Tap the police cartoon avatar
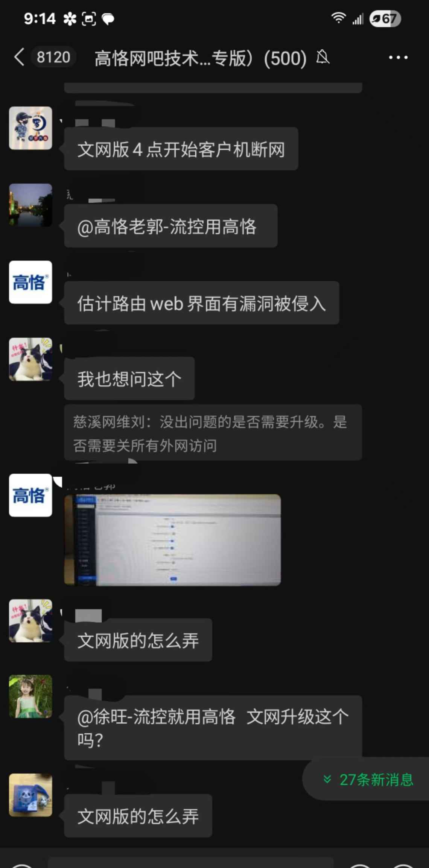Screen dimensions: 429x868 (30, 128)
